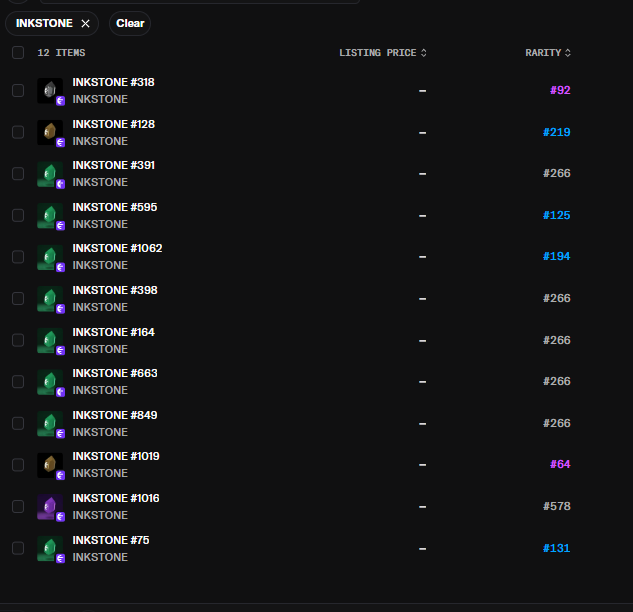Open the INKSTONE #663 item title

coord(115,373)
